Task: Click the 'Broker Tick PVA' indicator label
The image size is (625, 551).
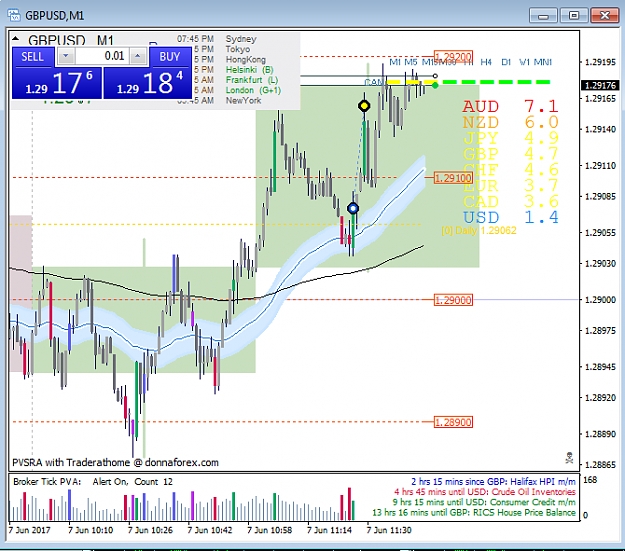Action: pos(47,482)
